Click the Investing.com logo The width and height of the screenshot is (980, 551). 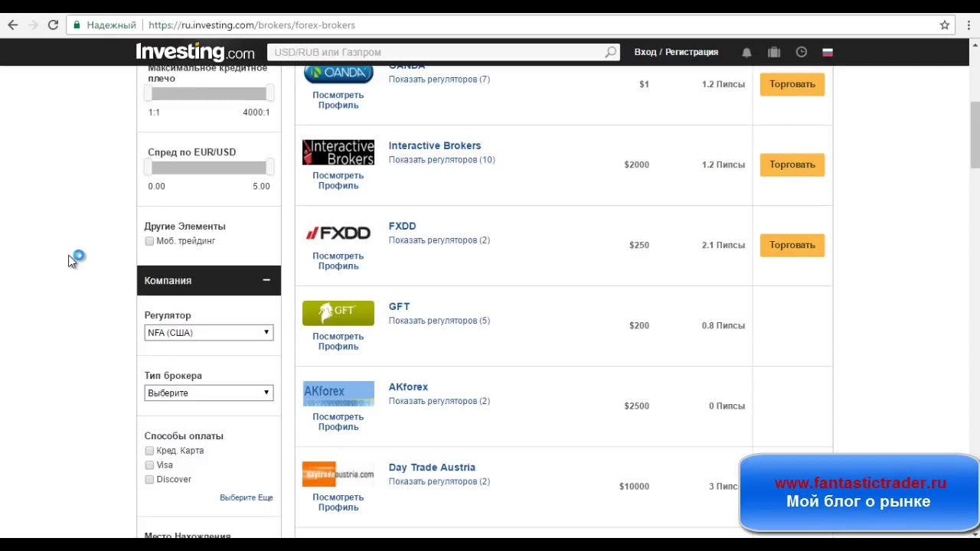pyautogui.click(x=195, y=52)
